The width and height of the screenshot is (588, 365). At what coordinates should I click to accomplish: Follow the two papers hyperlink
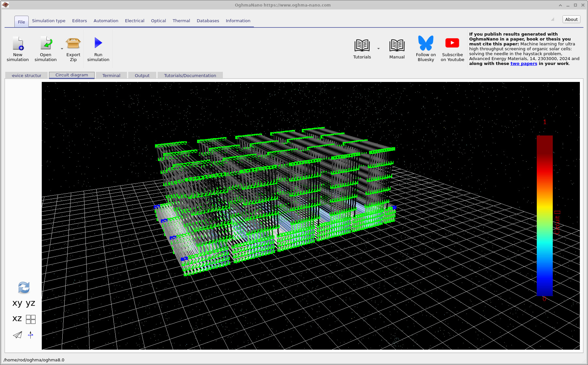click(x=523, y=64)
